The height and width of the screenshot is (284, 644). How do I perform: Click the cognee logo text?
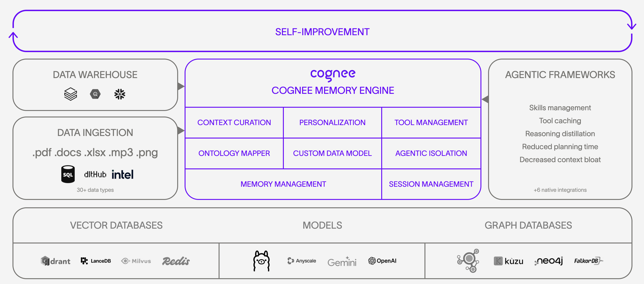(x=332, y=74)
